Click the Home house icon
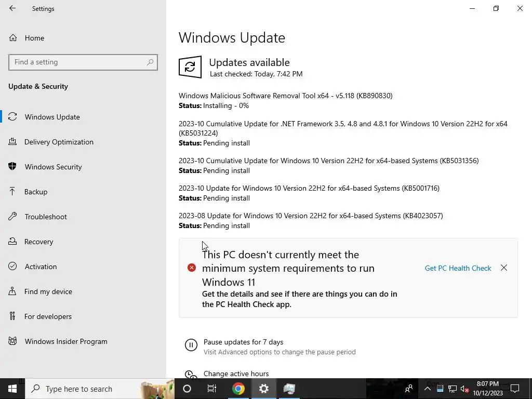The image size is (532, 399). 13,37
